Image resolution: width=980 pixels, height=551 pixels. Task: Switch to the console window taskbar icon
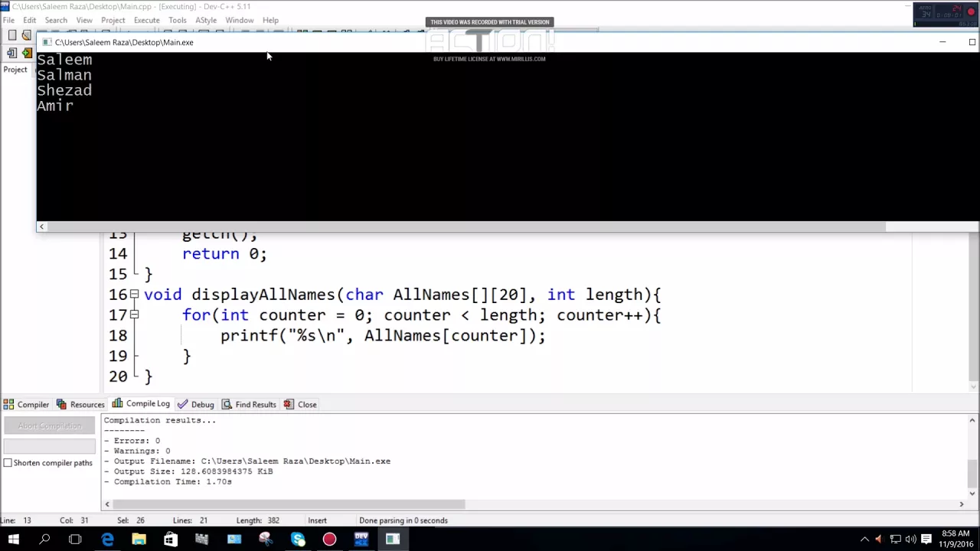click(x=392, y=540)
